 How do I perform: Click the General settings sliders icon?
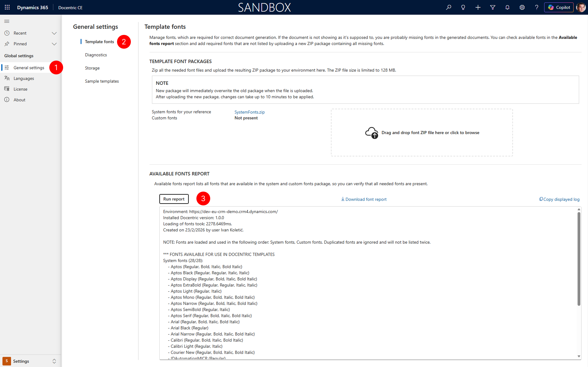(7, 68)
